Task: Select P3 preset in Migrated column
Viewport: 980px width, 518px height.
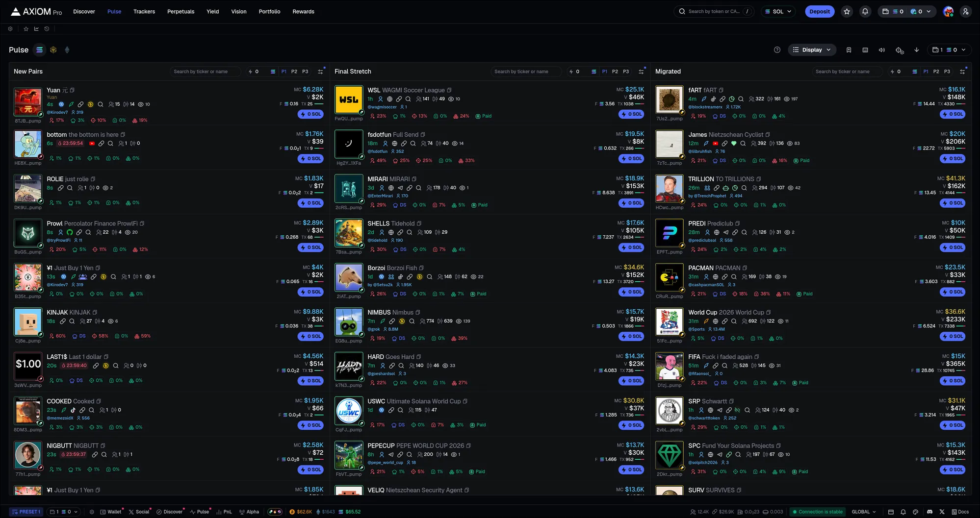Action: [x=947, y=72]
